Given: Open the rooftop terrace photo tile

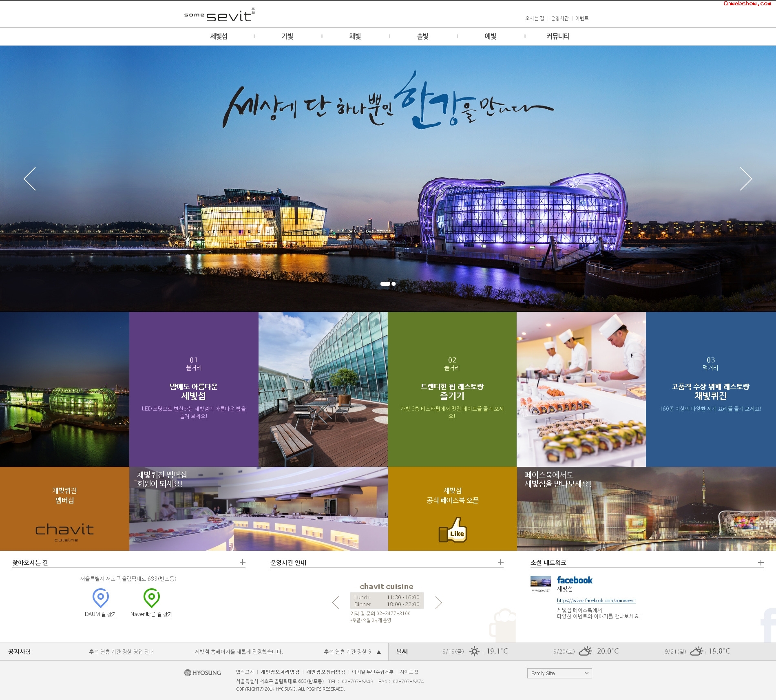Looking at the screenshot, I should coord(323,389).
